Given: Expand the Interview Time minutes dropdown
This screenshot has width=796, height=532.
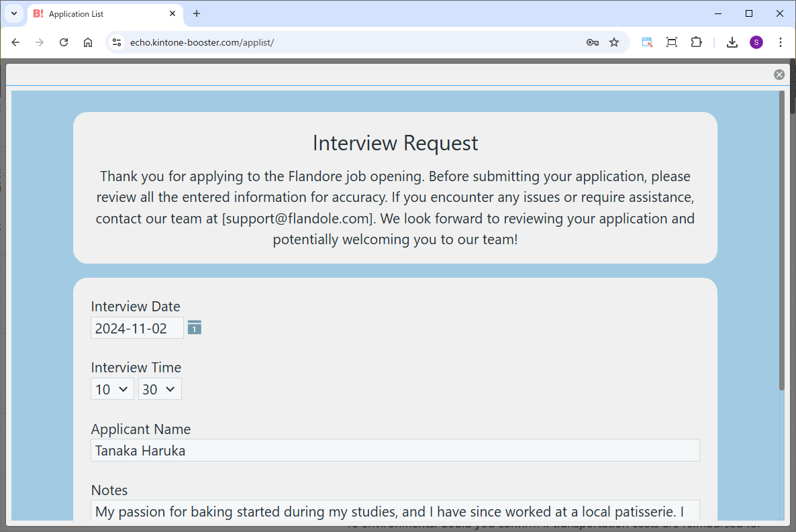Looking at the screenshot, I should point(160,389).
